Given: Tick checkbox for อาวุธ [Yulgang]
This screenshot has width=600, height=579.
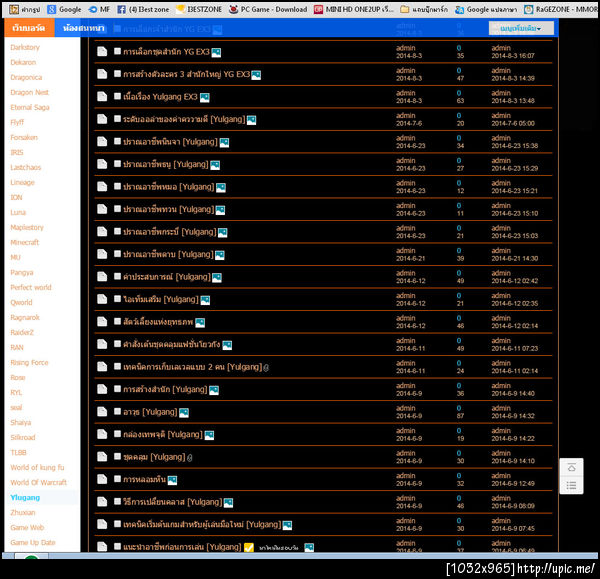Looking at the screenshot, I should coord(117,411).
